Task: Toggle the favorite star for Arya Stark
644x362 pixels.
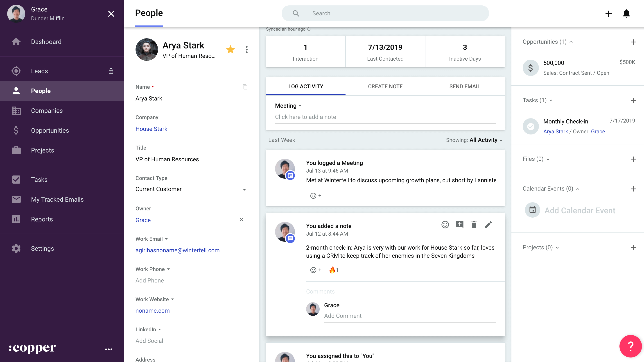Action: [x=230, y=49]
